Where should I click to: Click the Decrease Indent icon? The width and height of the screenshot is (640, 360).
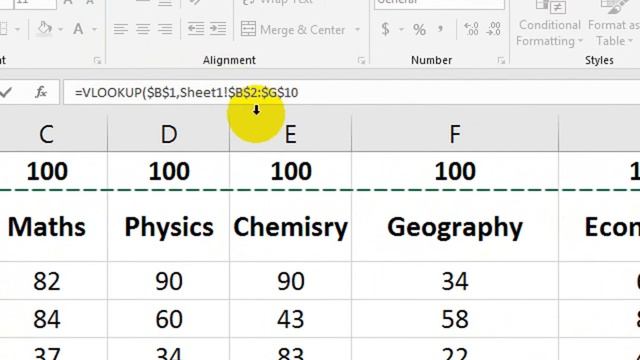[x=196, y=29]
